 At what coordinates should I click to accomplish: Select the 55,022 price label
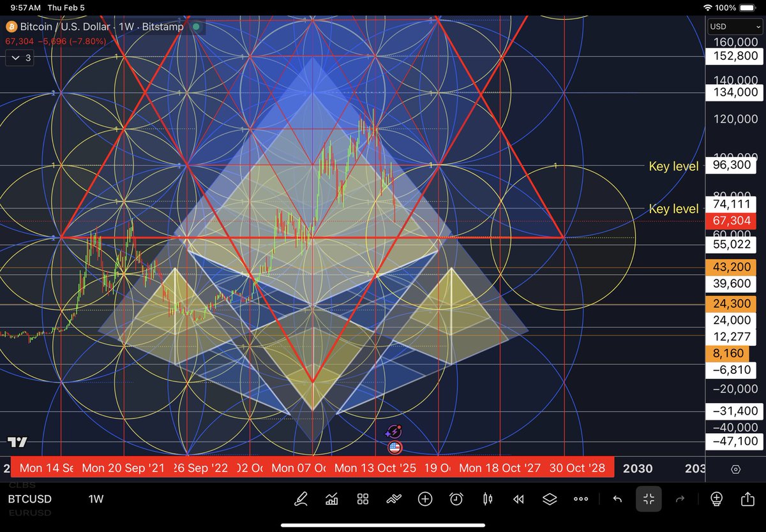point(731,244)
